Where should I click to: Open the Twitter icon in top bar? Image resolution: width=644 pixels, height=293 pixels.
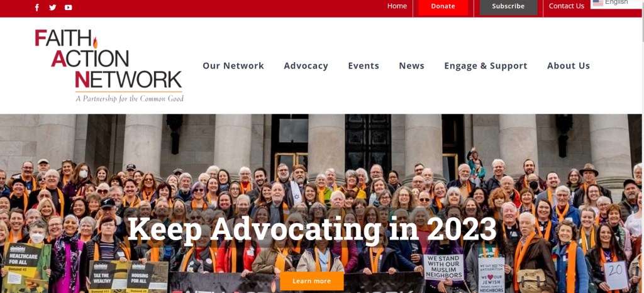pyautogui.click(x=53, y=8)
